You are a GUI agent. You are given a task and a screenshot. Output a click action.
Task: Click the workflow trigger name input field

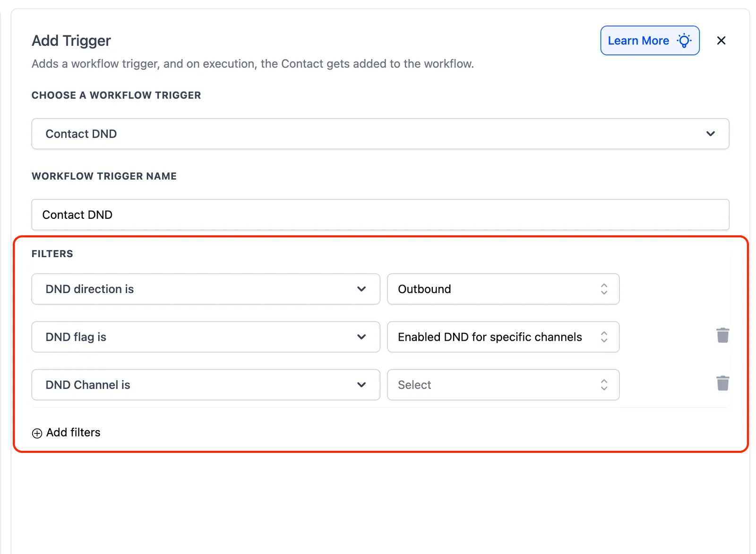[x=380, y=215]
